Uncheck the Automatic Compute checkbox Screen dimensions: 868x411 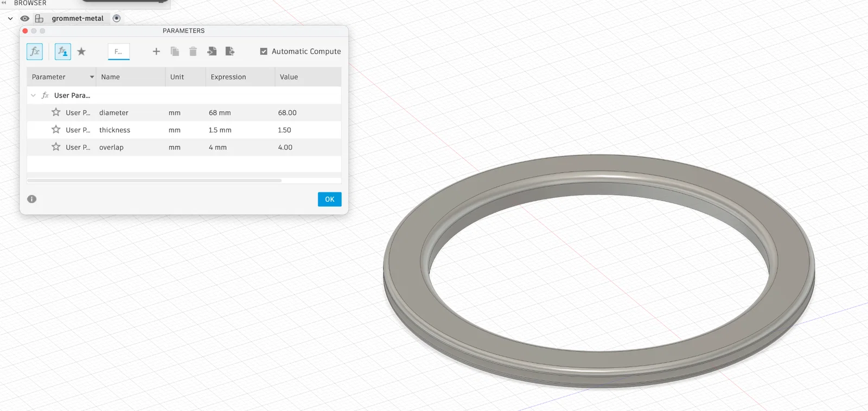click(x=264, y=52)
